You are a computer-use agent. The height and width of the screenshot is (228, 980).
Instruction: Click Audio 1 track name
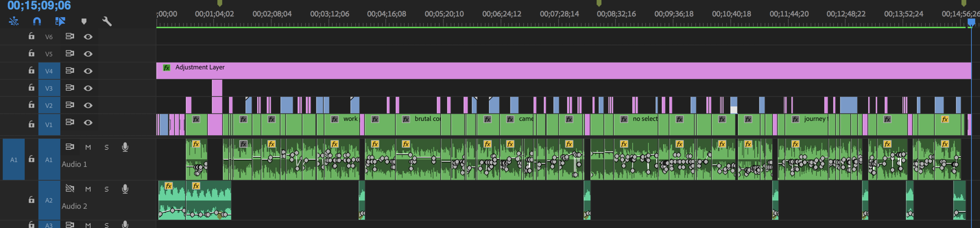74,164
